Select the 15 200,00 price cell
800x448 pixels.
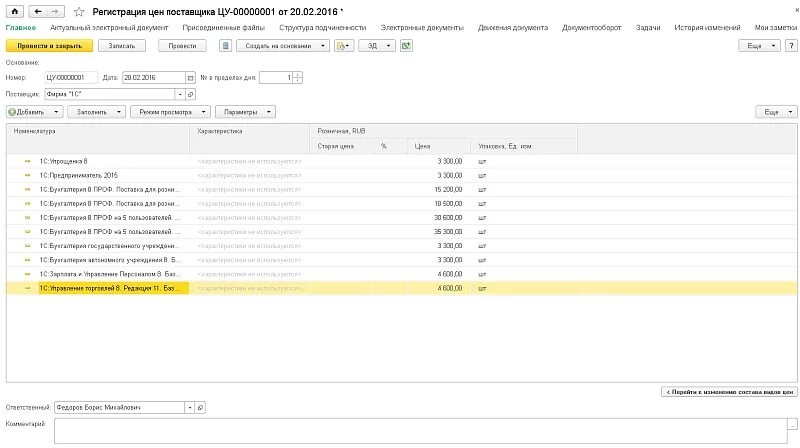point(439,189)
